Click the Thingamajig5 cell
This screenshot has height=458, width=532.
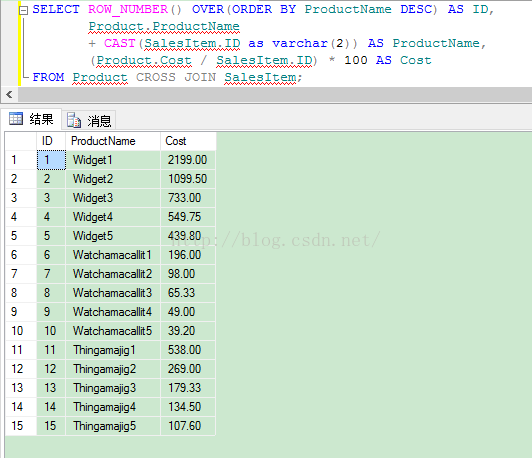tap(113, 426)
